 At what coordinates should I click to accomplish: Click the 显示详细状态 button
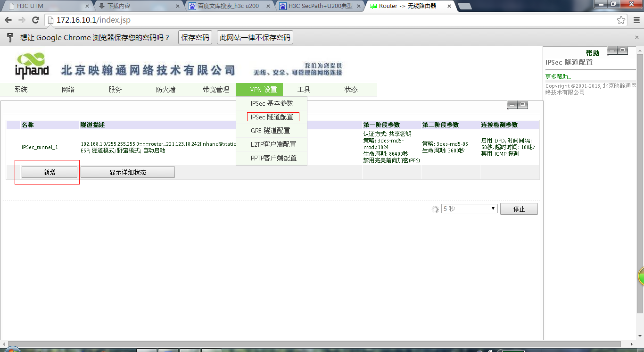pos(128,172)
